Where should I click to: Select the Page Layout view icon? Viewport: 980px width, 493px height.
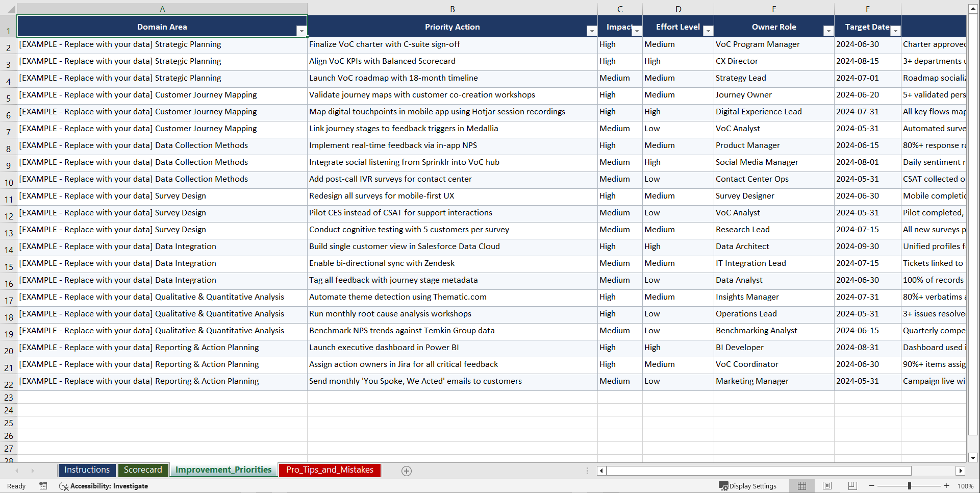click(x=827, y=486)
